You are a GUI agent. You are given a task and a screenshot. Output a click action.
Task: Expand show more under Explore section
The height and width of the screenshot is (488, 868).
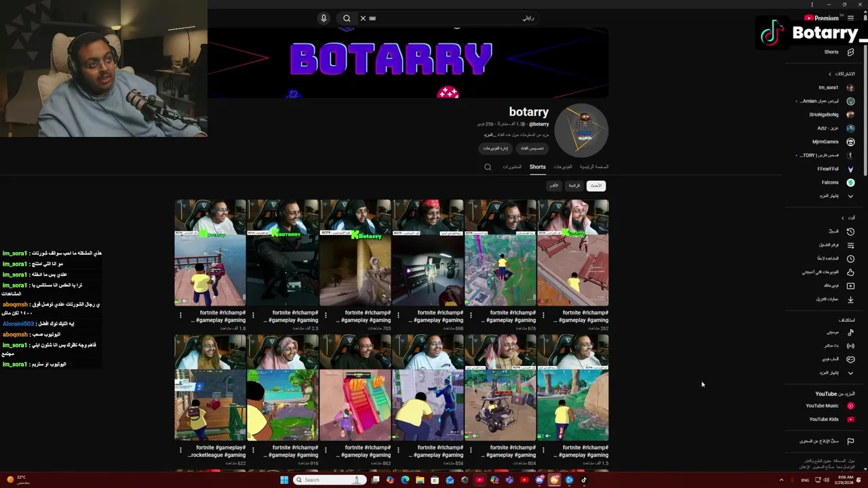(x=850, y=373)
